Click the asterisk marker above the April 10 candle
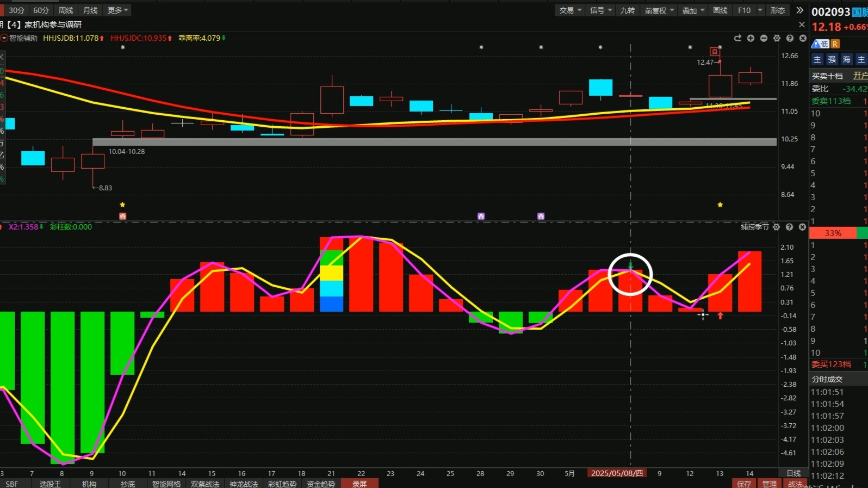868x488 pixels. click(x=123, y=48)
